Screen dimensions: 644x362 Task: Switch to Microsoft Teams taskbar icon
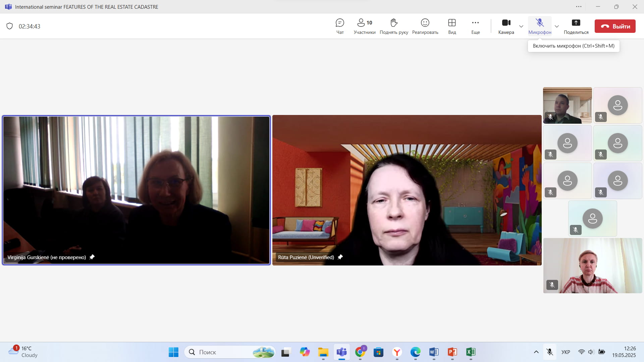coord(341,352)
